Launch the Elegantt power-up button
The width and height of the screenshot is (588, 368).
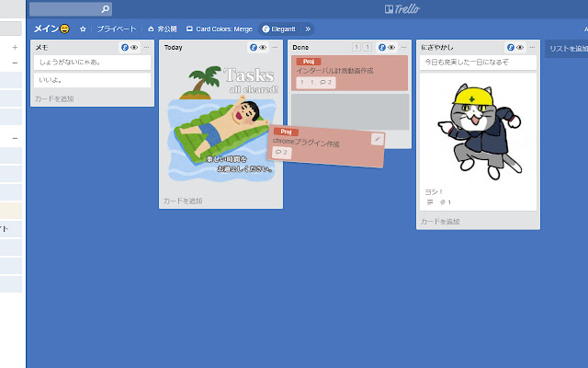pyautogui.click(x=279, y=29)
